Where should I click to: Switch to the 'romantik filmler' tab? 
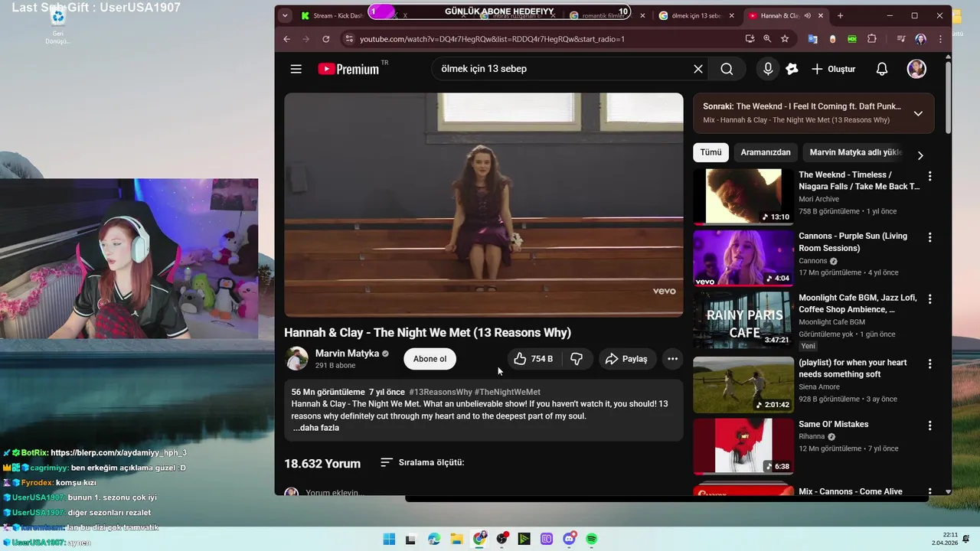click(603, 15)
